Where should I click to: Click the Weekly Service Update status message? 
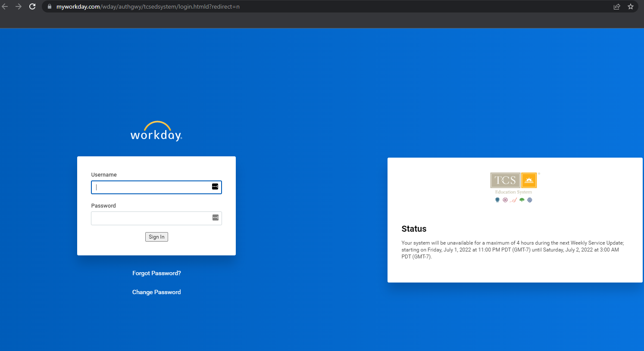[512, 250]
